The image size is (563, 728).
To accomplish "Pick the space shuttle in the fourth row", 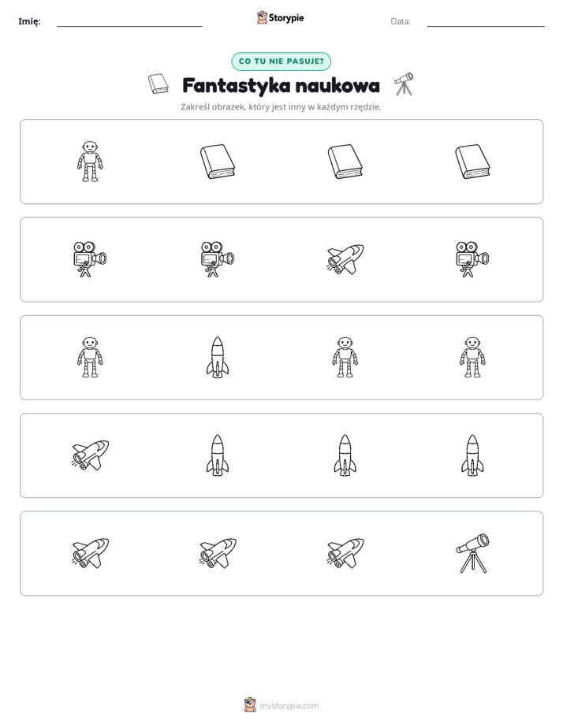I will tap(90, 455).
